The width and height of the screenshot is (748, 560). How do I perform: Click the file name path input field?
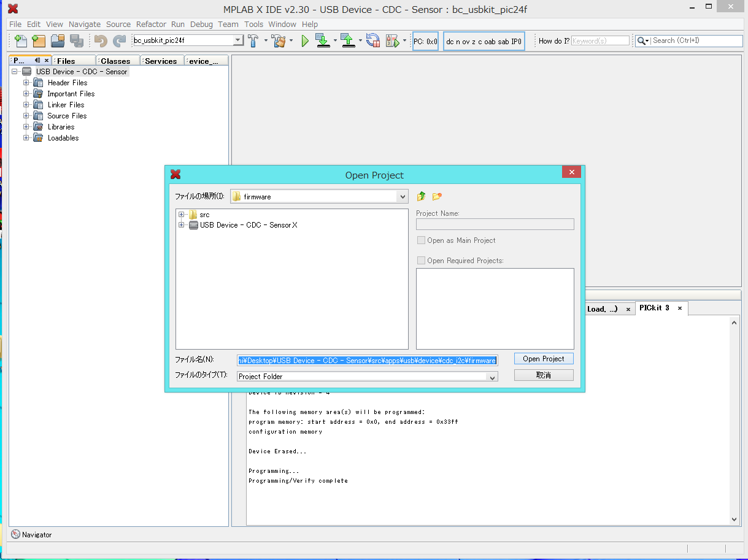pyautogui.click(x=367, y=361)
